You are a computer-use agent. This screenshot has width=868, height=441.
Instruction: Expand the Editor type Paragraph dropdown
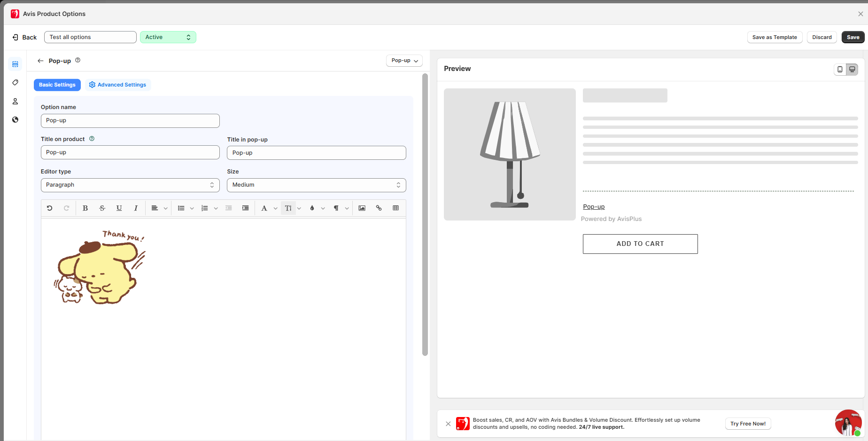(x=130, y=185)
